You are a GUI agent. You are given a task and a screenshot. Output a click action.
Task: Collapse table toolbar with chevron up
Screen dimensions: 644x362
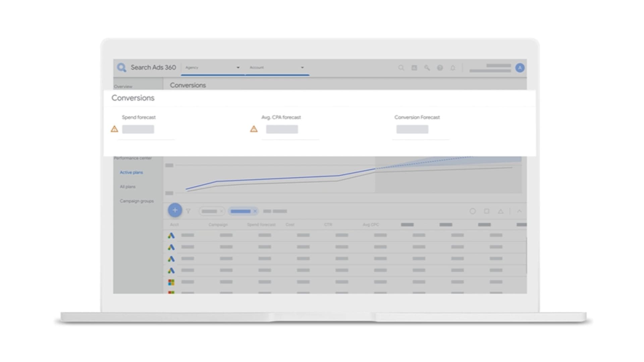pos(519,211)
